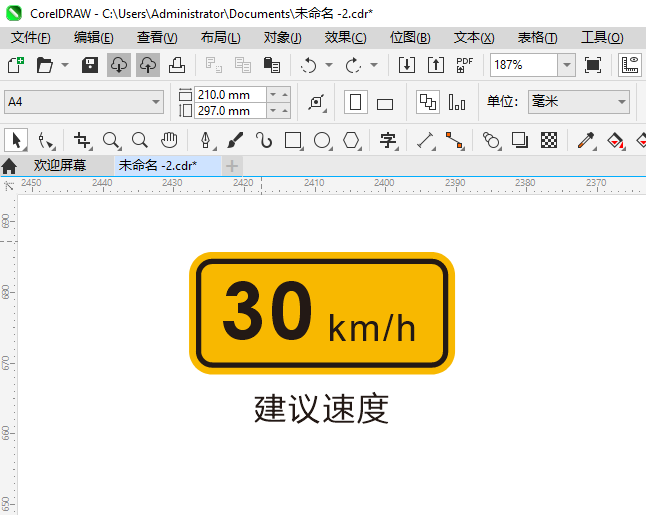This screenshot has height=515, width=646.
Task: Open the 位图(B) menu
Action: click(410, 38)
